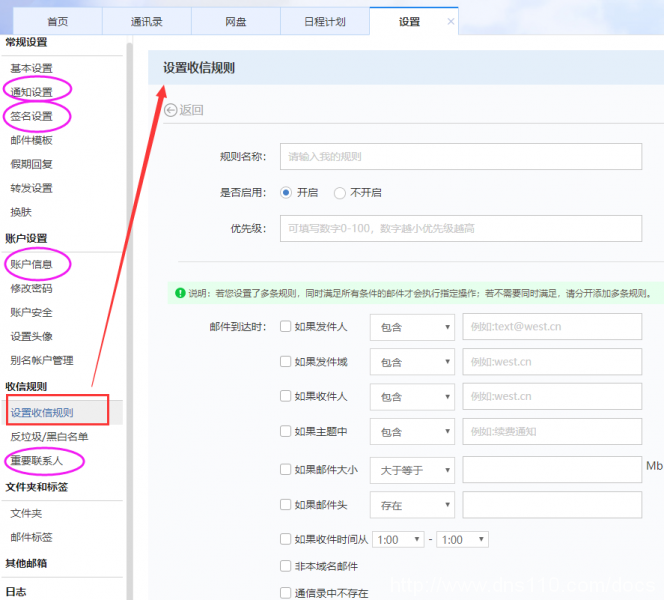Open 账户信息 in the sidebar
This screenshot has height=600, width=664.
tap(31, 264)
